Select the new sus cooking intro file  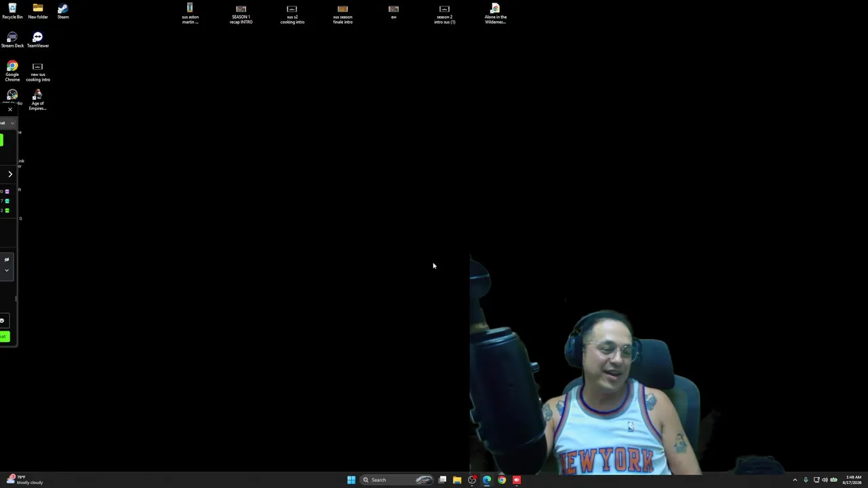(x=38, y=71)
